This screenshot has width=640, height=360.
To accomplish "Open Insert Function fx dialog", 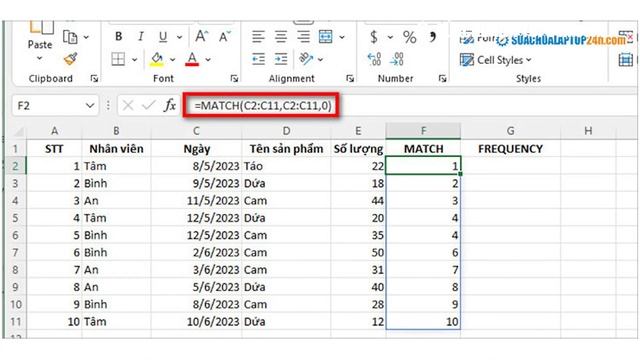I will click(170, 106).
